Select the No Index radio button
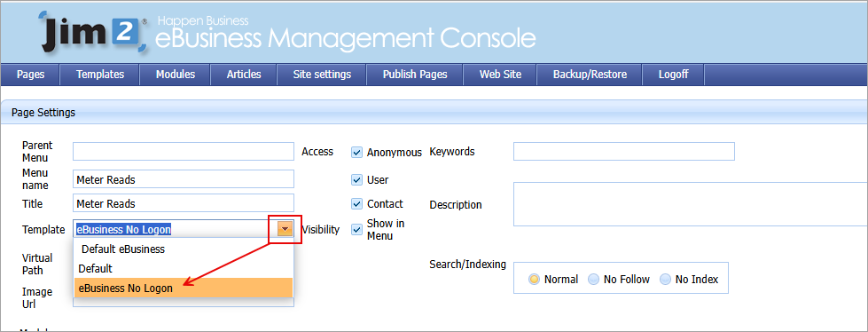Viewport: 868px width, 332px height. (x=665, y=280)
